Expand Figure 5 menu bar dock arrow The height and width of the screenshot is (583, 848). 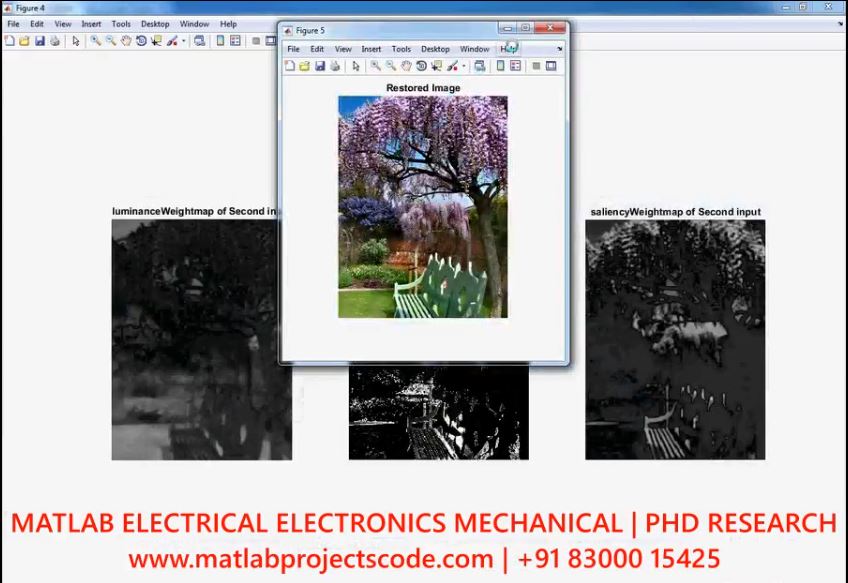tap(559, 48)
